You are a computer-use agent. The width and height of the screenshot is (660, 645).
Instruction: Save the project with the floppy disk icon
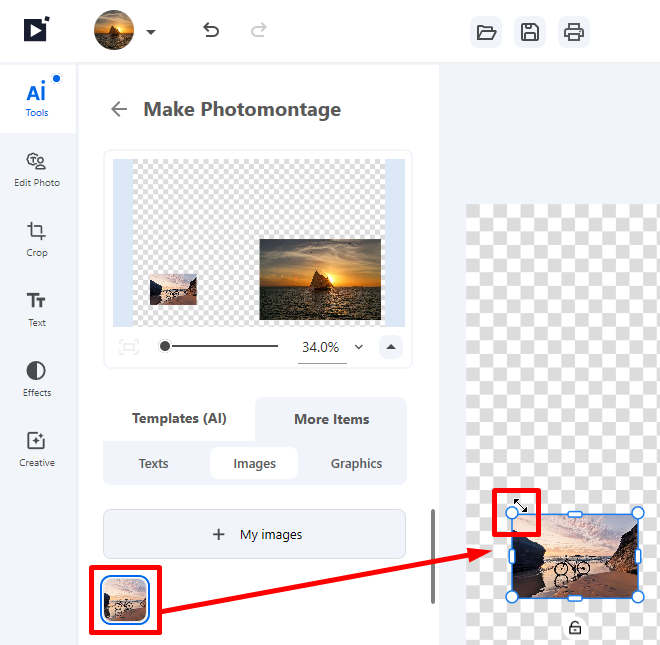pyautogui.click(x=530, y=32)
